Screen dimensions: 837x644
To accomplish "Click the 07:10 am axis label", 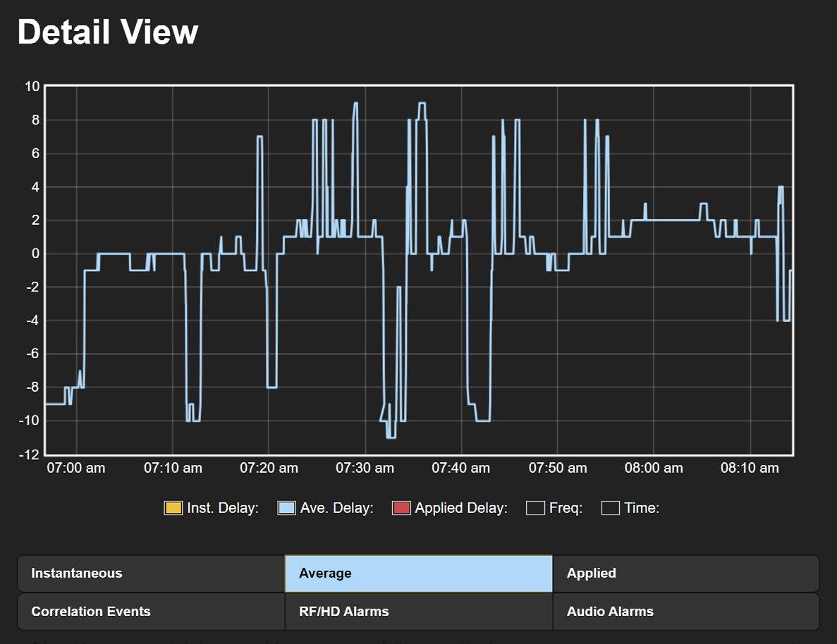I will coord(173,469).
